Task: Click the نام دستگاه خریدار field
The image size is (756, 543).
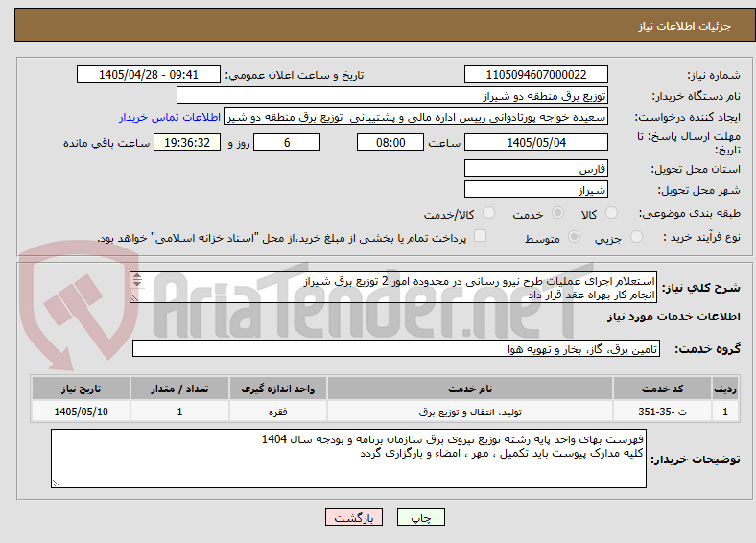Action: [392, 96]
